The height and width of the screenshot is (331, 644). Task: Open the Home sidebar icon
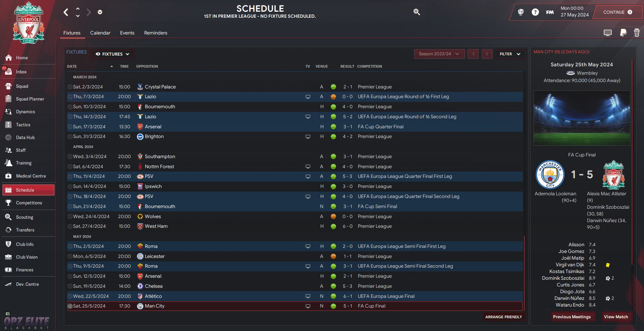(9, 58)
